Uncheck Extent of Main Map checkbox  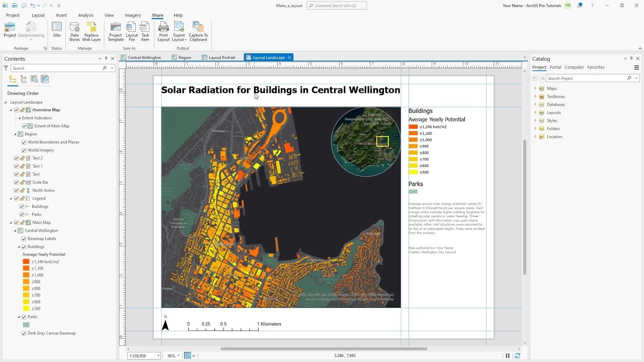pyautogui.click(x=25, y=126)
